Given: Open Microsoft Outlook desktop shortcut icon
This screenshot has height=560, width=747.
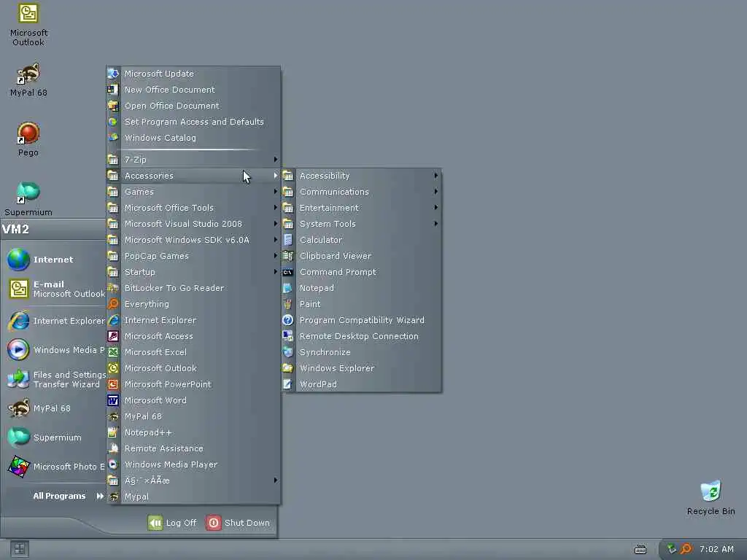Looking at the screenshot, I should [28, 13].
